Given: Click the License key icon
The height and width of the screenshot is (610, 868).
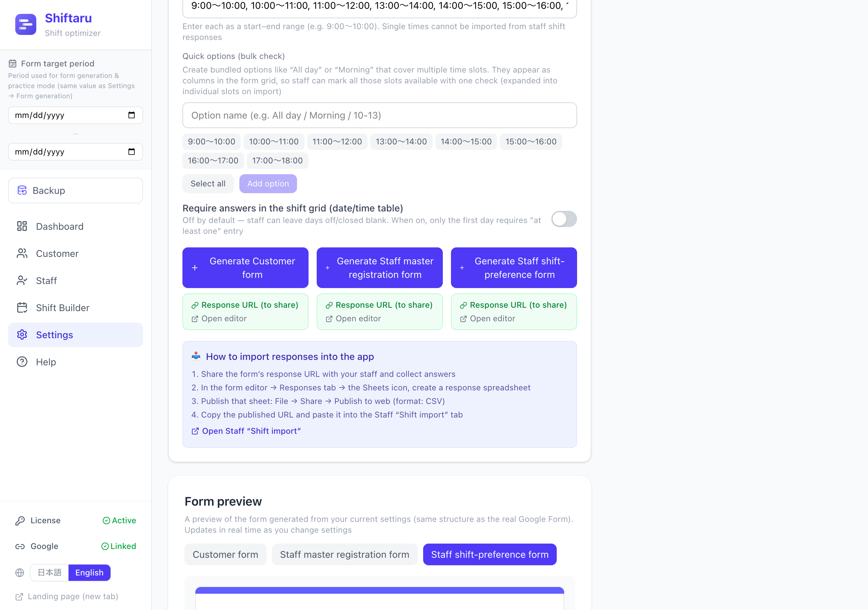Looking at the screenshot, I should click(x=20, y=521).
